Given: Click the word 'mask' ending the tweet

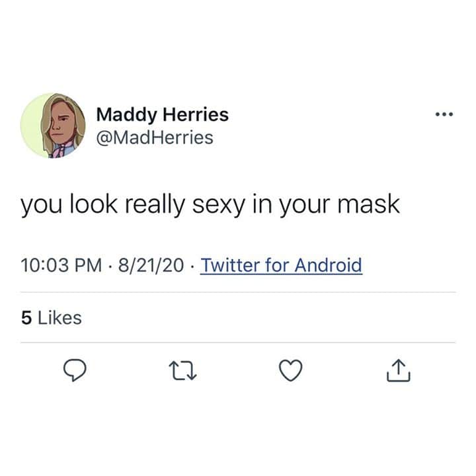Looking at the screenshot, I should point(368,204).
